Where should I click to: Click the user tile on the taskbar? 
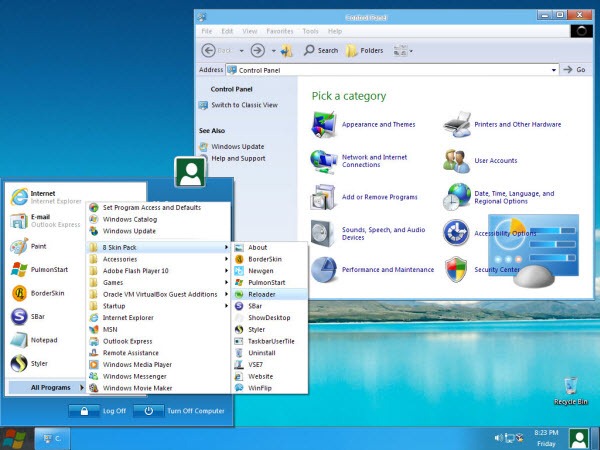pos(579,439)
